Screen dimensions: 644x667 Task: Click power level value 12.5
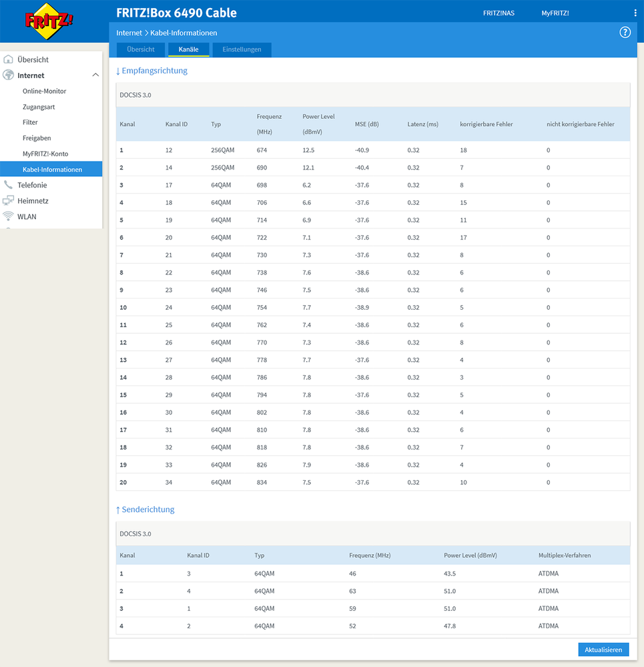point(308,150)
